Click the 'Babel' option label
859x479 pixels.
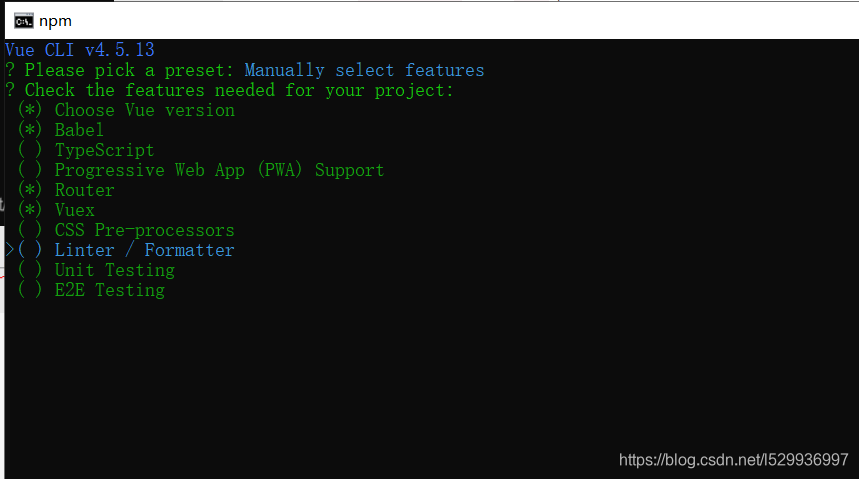click(x=79, y=130)
